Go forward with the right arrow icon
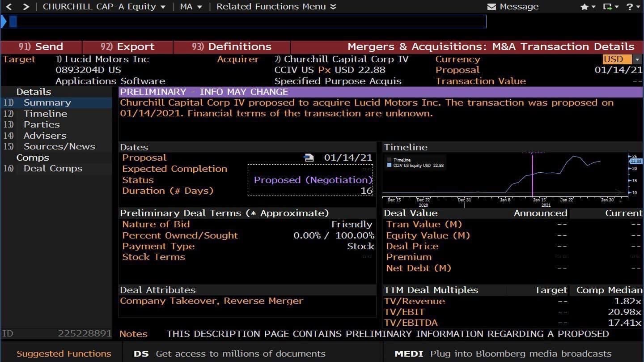644x362 pixels. [x=26, y=7]
